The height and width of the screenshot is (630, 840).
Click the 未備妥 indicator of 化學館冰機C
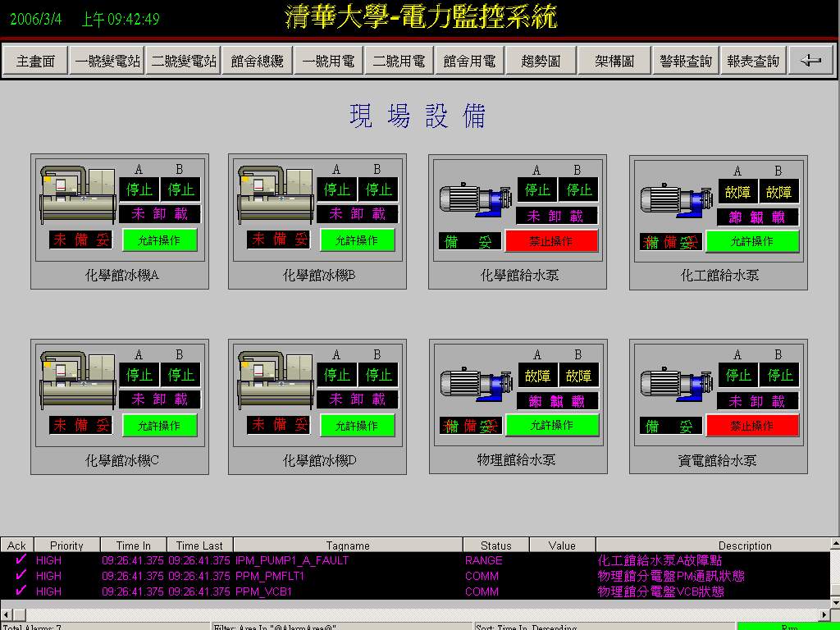[81, 426]
